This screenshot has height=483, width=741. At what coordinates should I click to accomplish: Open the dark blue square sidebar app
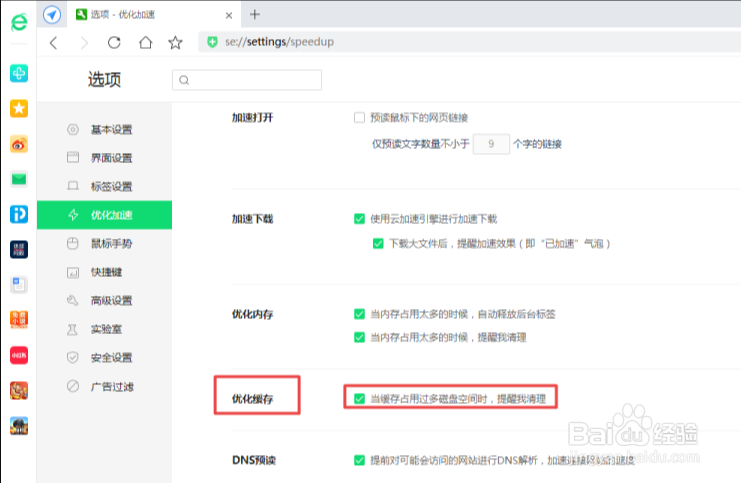tap(19, 250)
